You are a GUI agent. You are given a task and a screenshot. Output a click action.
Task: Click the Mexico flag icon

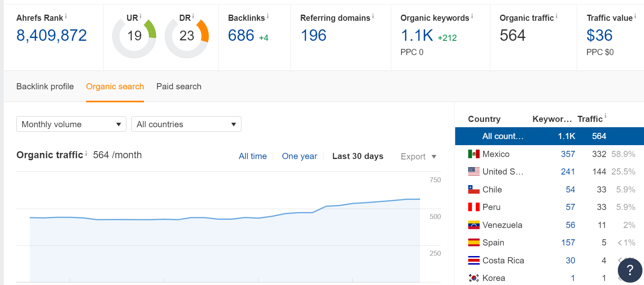[474, 154]
